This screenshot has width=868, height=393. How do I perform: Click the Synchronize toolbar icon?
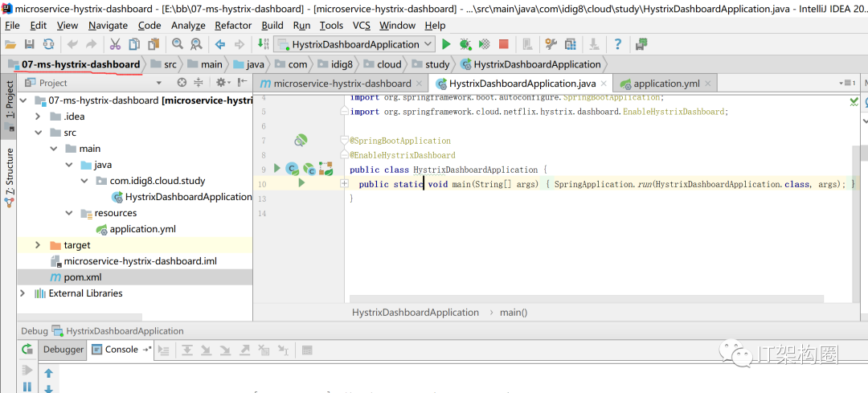point(49,44)
